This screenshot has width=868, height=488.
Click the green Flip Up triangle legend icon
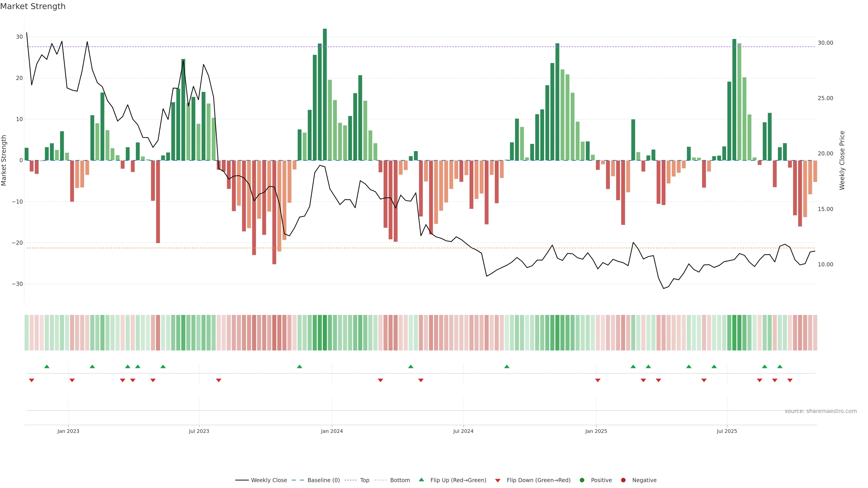coord(421,480)
